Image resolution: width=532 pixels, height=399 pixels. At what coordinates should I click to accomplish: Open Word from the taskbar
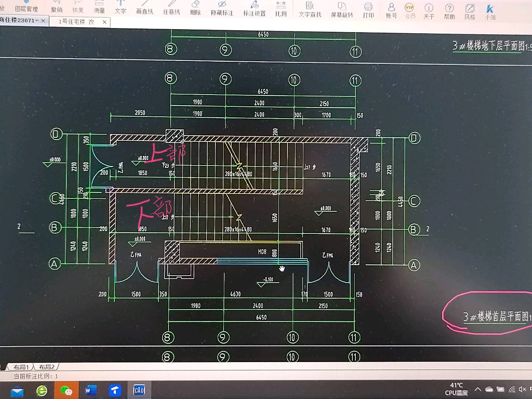91,390
